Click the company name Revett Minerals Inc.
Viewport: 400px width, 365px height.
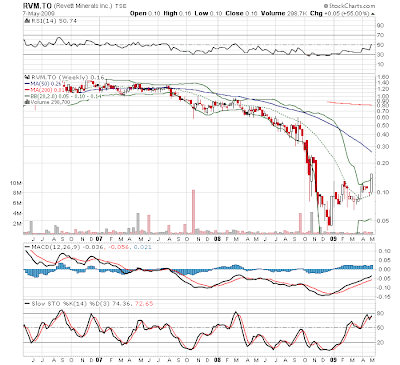[x=83, y=6]
